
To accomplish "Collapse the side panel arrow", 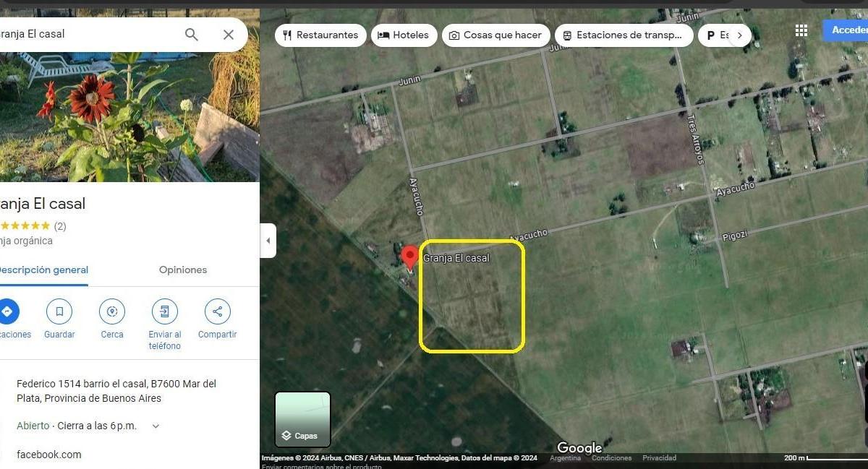I will [x=268, y=241].
